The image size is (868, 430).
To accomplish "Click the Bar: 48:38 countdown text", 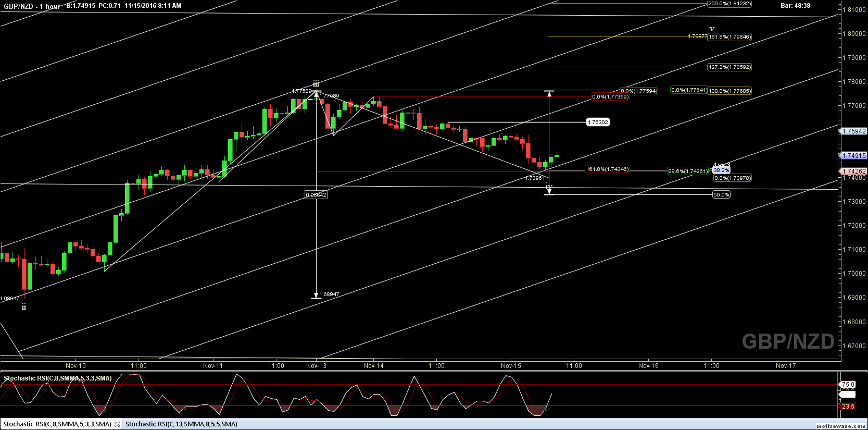I will click(795, 6).
